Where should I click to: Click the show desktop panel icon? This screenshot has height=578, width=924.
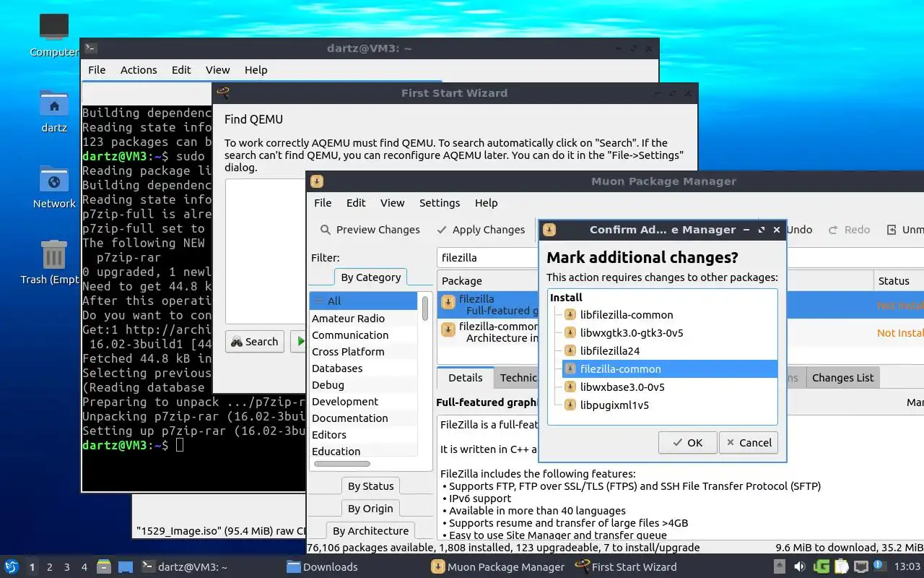pos(126,567)
